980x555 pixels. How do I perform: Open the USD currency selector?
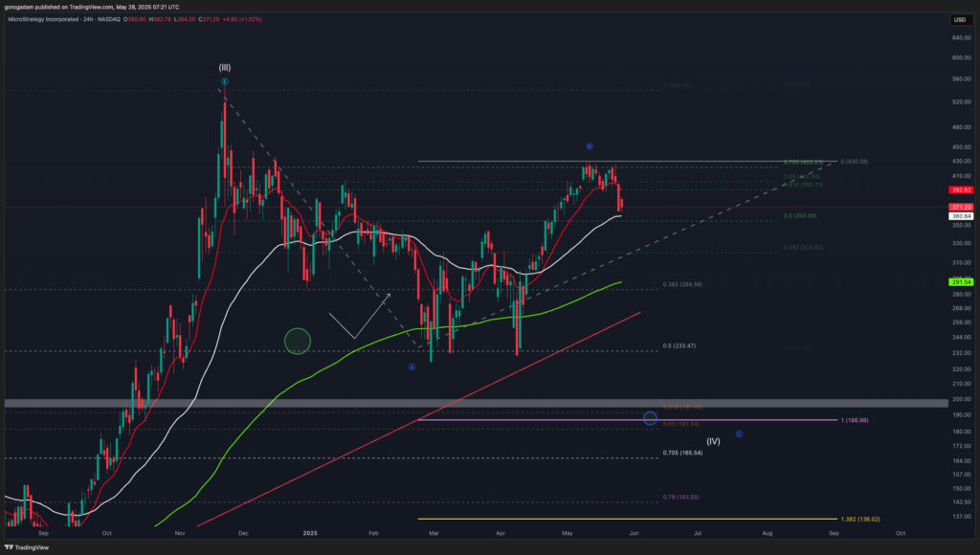pos(960,19)
